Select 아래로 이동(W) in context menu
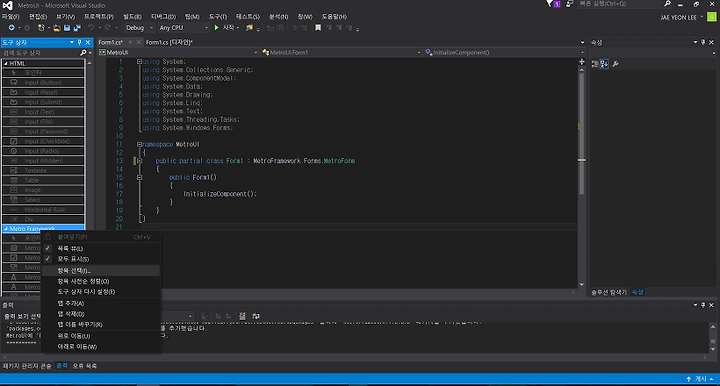The height and width of the screenshot is (386, 720). (101, 347)
